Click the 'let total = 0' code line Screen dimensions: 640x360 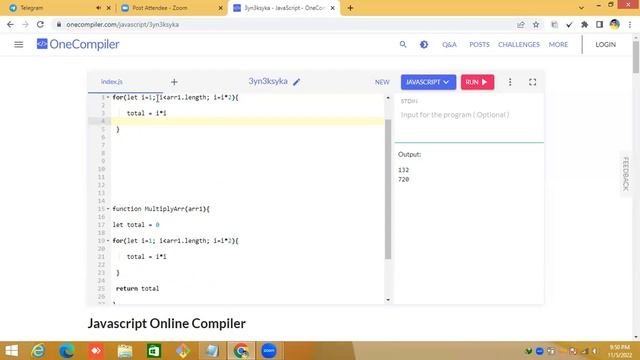[x=136, y=224]
